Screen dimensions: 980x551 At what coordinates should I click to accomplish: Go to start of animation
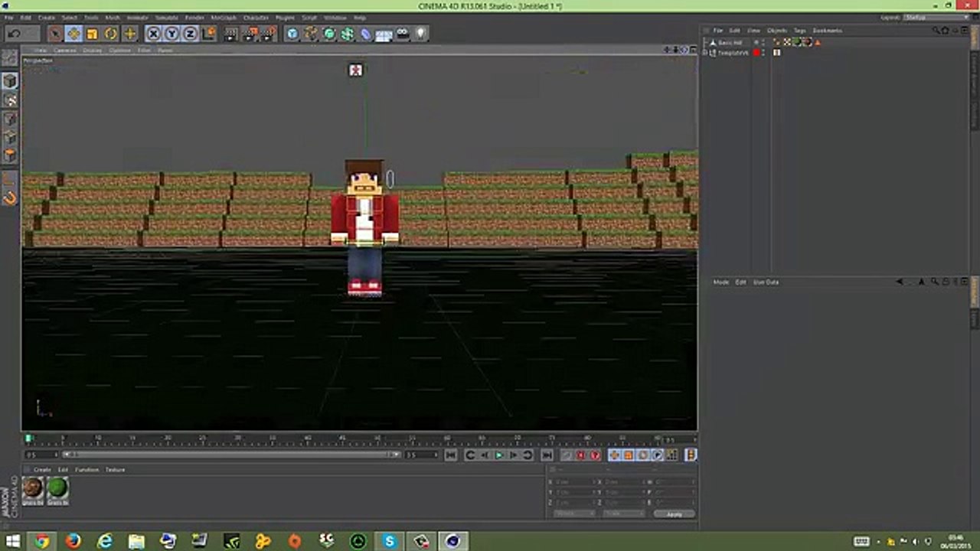click(451, 455)
